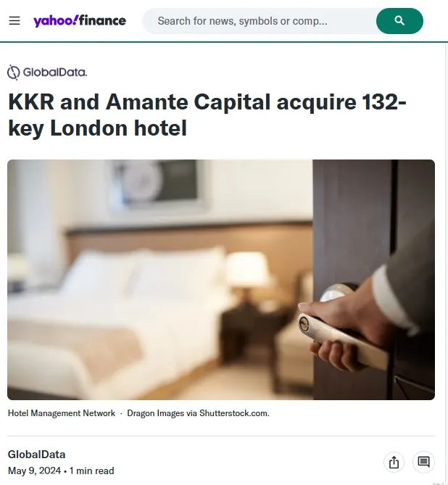Click the Dragon Images via Shutterstock.com credit
Screen dimensions: 448x485
pos(198,413)
